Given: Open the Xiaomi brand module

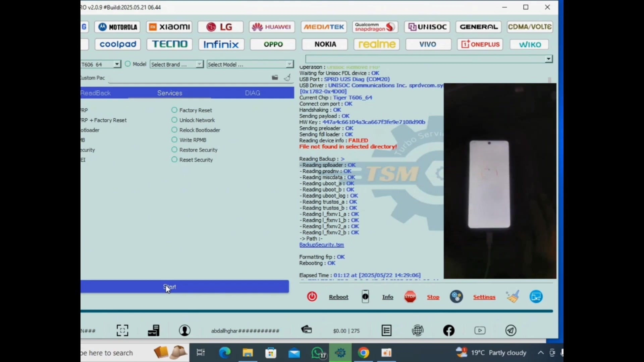Looking at the screenshot, I should coord(169,27).
